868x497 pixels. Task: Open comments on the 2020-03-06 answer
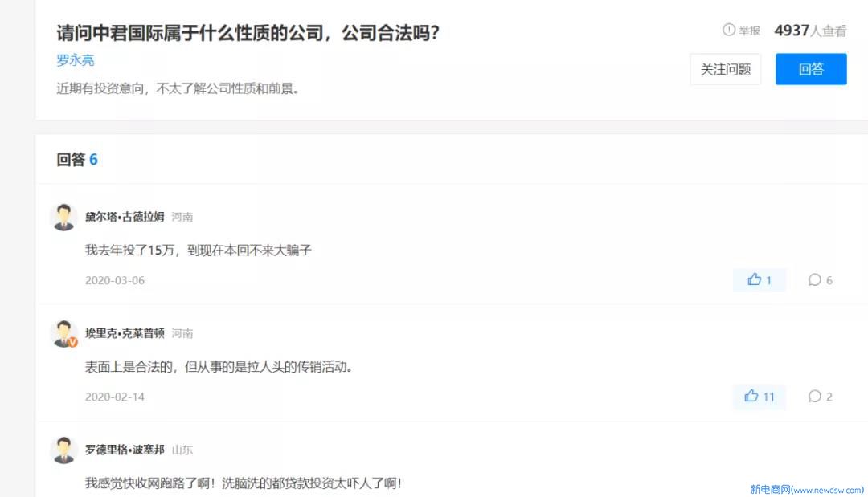click(x=821, y=280)
